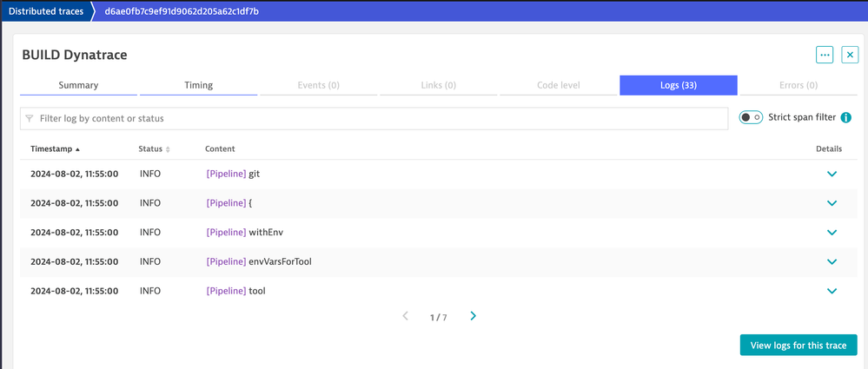
Task: Go to previous page of logs
Action: [406, 316]
